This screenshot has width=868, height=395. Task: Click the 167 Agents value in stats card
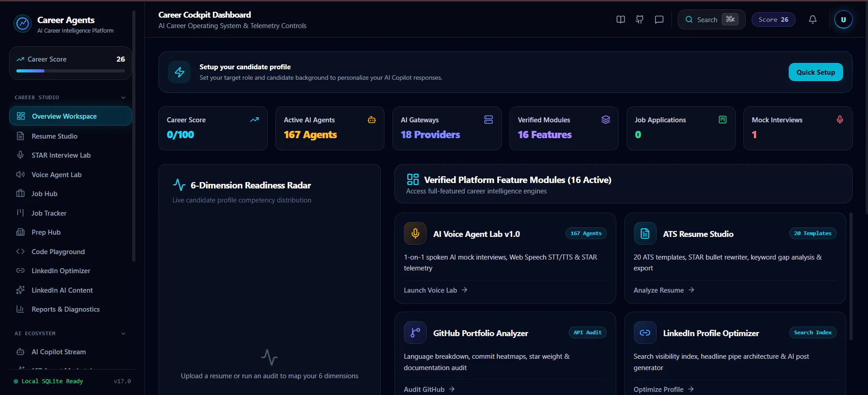point(310,135)
